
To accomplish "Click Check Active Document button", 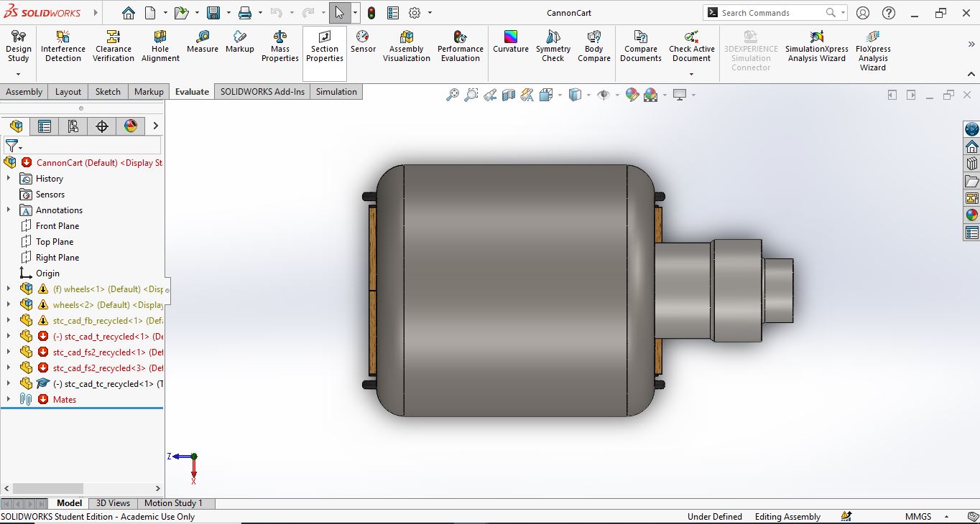I will (x=691, y=46).
